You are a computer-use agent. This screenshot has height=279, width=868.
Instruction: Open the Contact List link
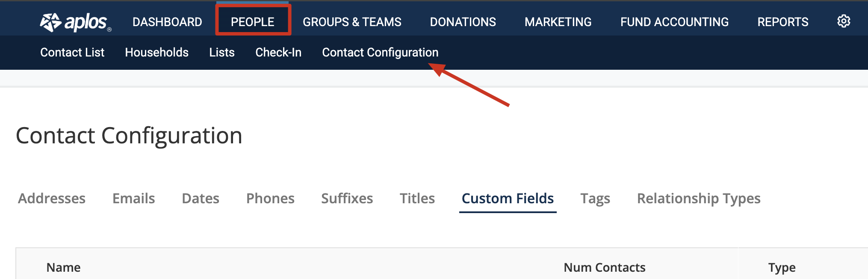[72, 52]
